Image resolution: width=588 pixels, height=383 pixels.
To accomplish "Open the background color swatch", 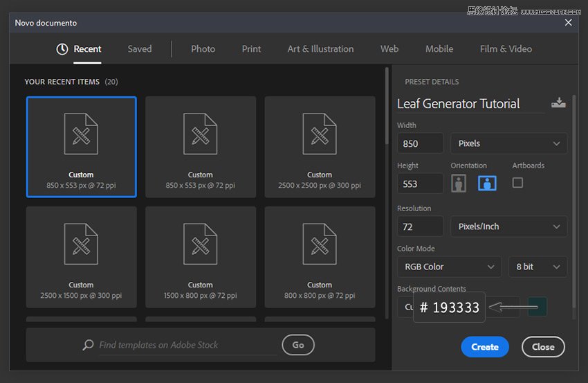I will pos(538,307).
